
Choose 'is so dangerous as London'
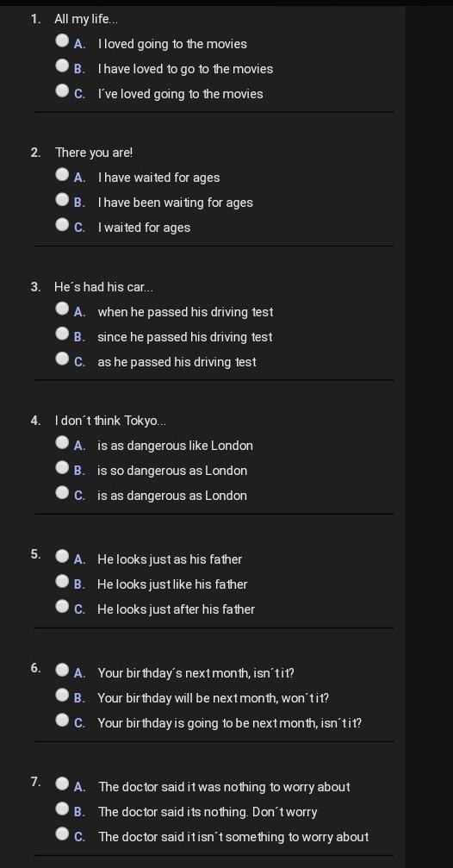(62, 468)
